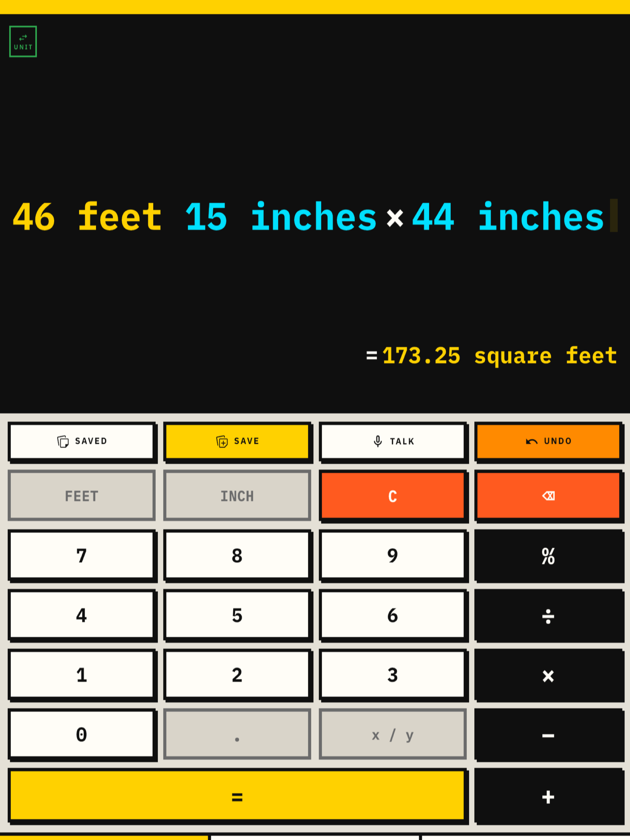Tap the x / y fraction key
Screen dimensions: 630x840
click(x=393, y=734)
